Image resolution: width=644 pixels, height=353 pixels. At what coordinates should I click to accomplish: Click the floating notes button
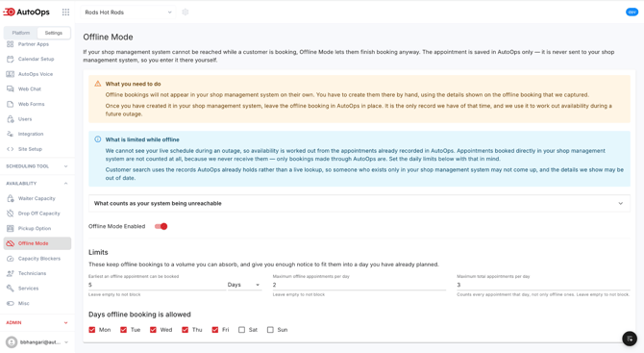pos(630,339)
